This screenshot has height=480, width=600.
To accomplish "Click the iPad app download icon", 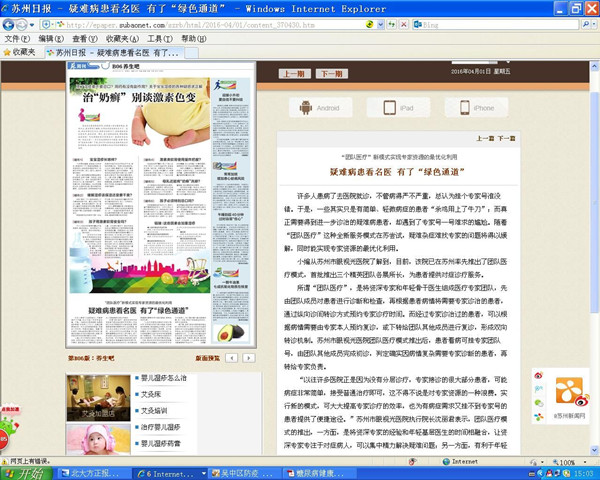I will [x=397, y=107].
